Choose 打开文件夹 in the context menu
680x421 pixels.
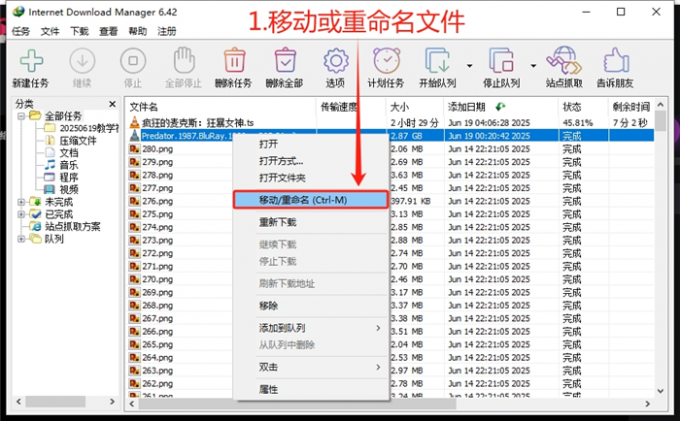[x=311, y=178]
